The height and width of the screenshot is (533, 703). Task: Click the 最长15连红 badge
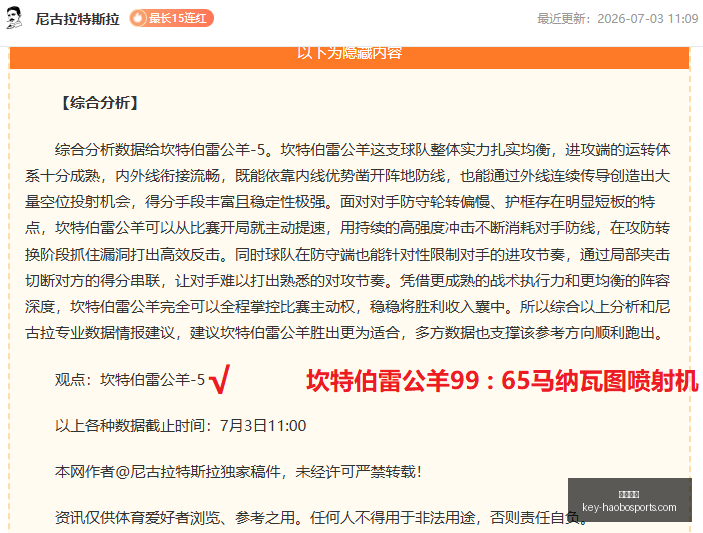tap(171, 18)
